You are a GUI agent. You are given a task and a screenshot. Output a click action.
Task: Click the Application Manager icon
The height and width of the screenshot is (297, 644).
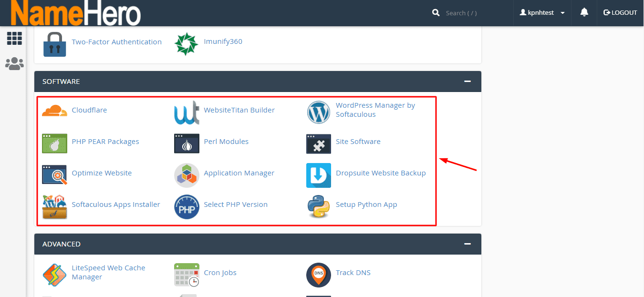coord(187,175)
